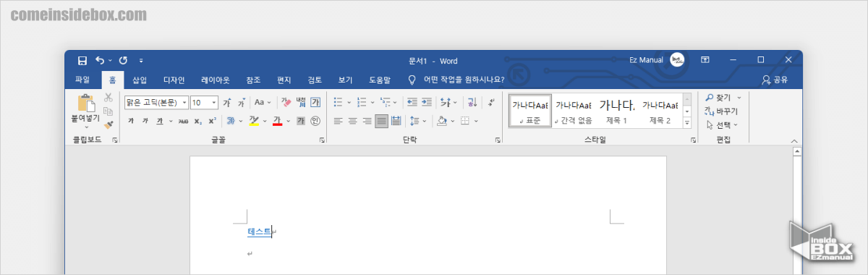This screenshot has height=275, width=868.
Task: Click the paragraph shading paint bucket
Action: click(x=443, y=121)
